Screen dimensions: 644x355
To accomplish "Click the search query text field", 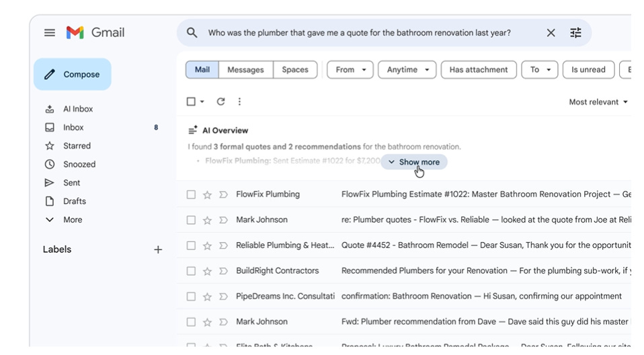I will 360,33.
